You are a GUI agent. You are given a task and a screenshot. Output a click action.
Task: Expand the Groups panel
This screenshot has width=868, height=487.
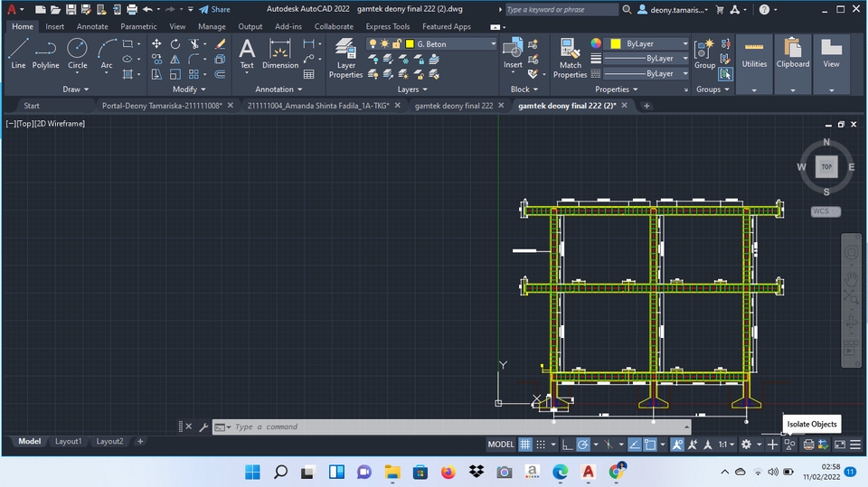click(x=712, y=89)
